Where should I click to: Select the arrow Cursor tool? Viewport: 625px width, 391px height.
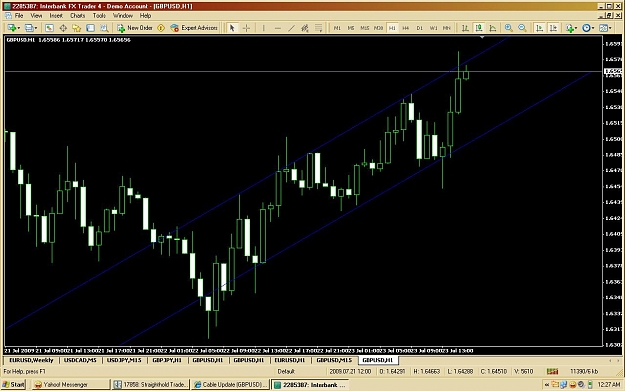(x=232, y=28)
